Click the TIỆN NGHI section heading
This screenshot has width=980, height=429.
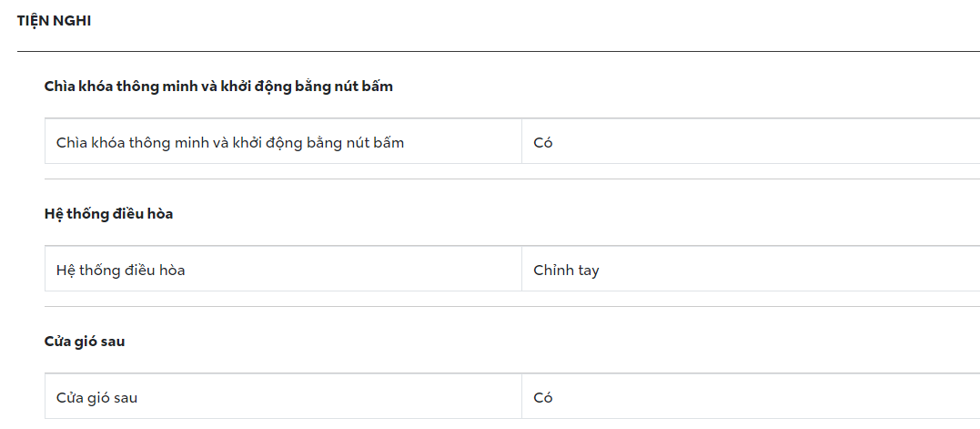54,21
